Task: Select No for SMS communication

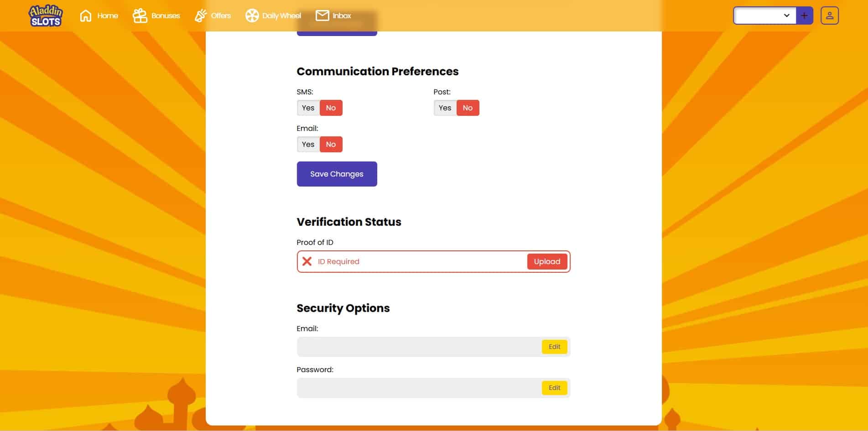Action: [331, 108]
